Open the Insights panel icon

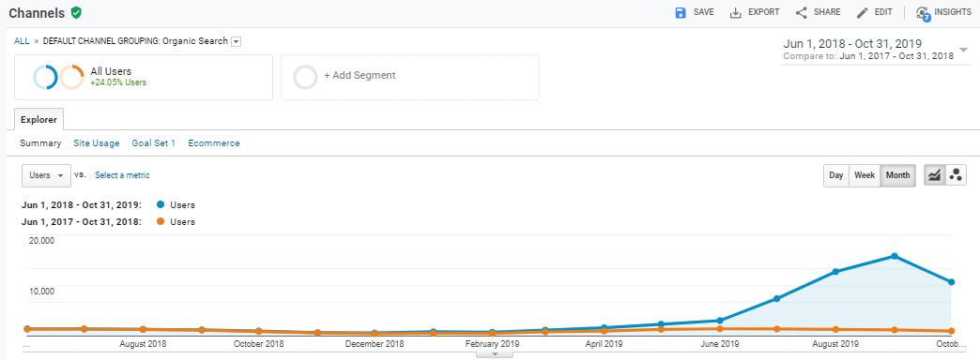click(923, 13)
